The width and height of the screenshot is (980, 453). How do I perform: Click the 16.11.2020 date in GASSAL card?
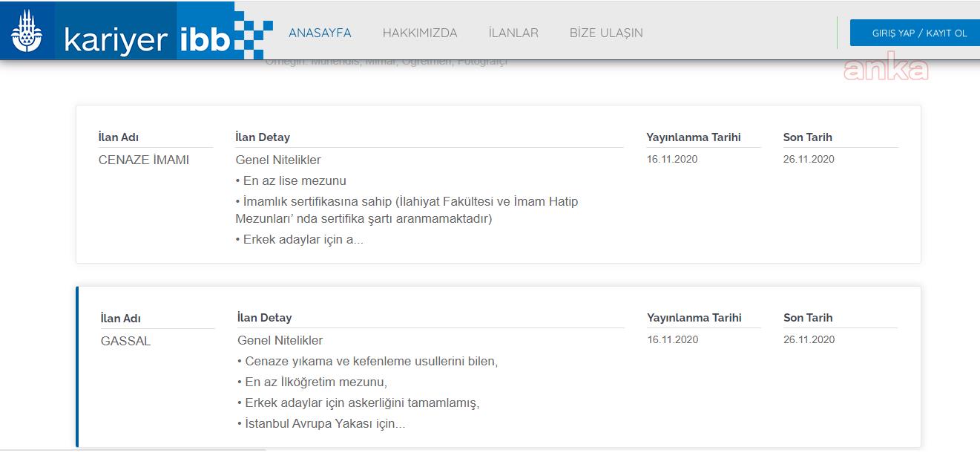(x=673, y=339)
